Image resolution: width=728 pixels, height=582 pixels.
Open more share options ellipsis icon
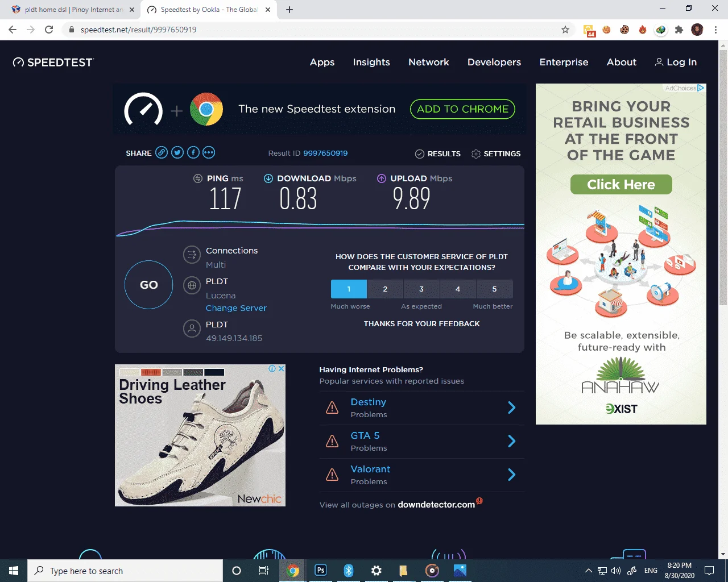tap(209, 152)
